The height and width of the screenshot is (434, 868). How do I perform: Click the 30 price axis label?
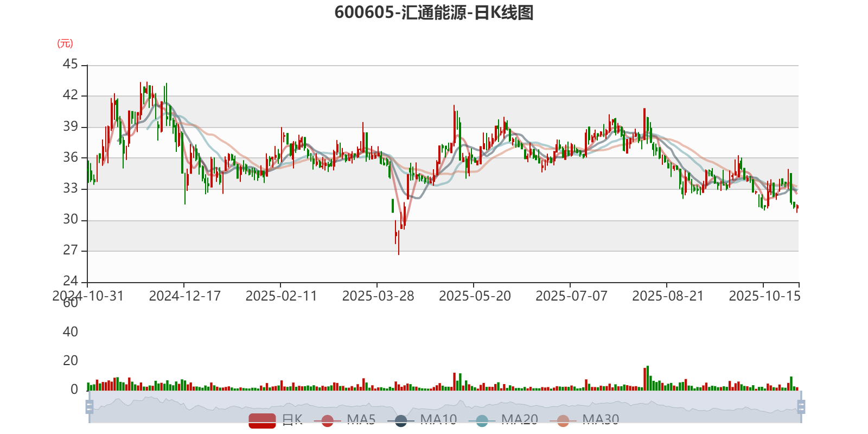pyautogui.click(x=71, y=219)
